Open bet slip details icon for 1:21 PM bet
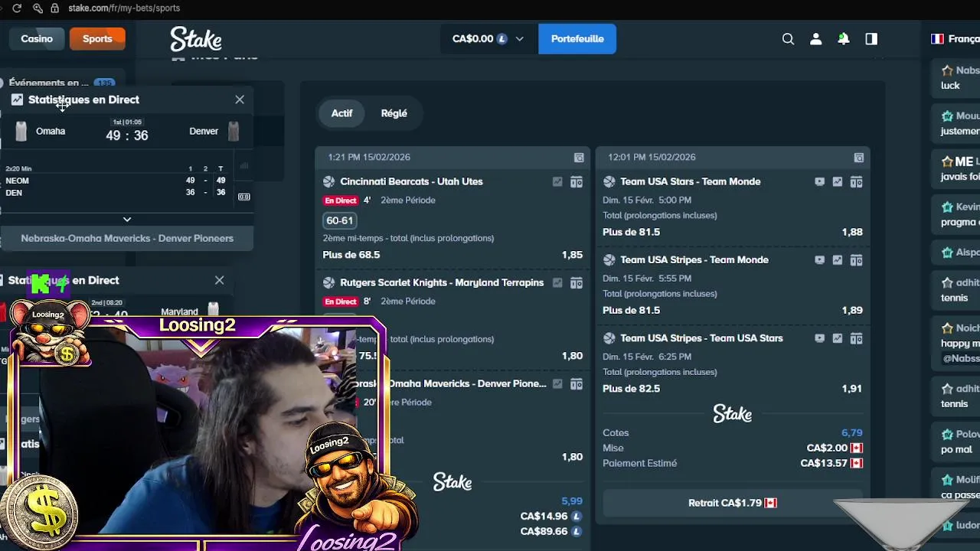The image size is (980, 551). pos(579,158)
